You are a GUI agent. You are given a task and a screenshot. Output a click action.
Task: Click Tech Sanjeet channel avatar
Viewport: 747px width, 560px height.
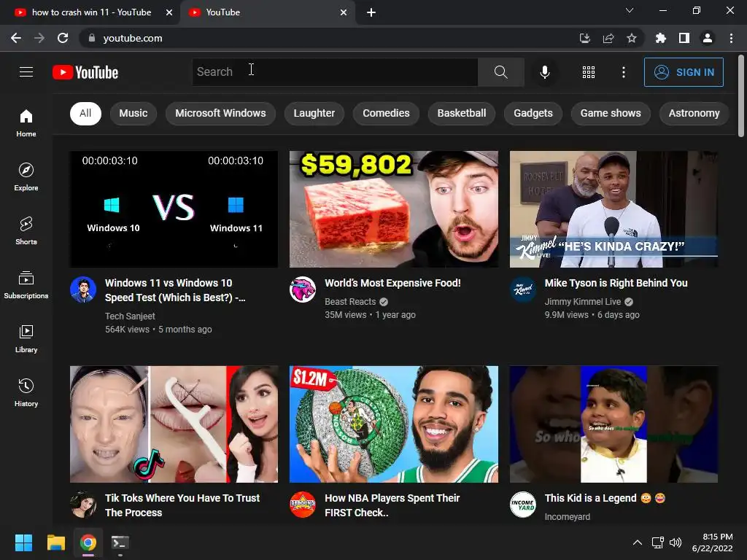pos(83,289)
